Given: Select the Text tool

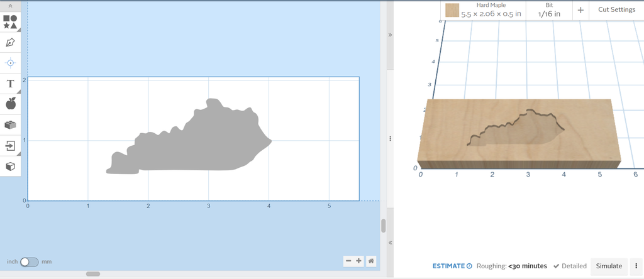Looking at the screenshot, I should (x=10, y=84).
